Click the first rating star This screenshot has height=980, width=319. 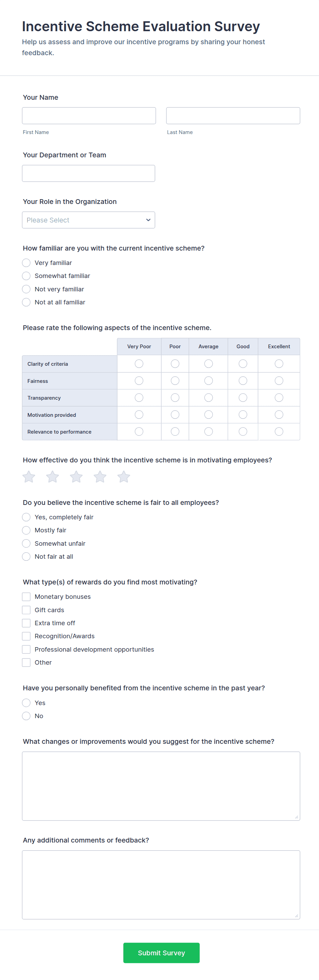point(29,477)
